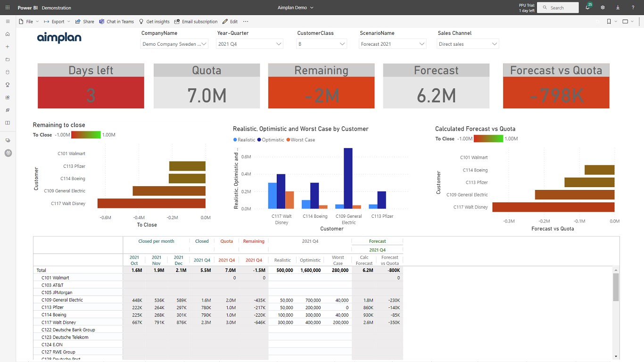Click Calculated Forecast vs Quota gradient legend
The image size is (644, 362).
pyautogui.click(x=488, y=139)
